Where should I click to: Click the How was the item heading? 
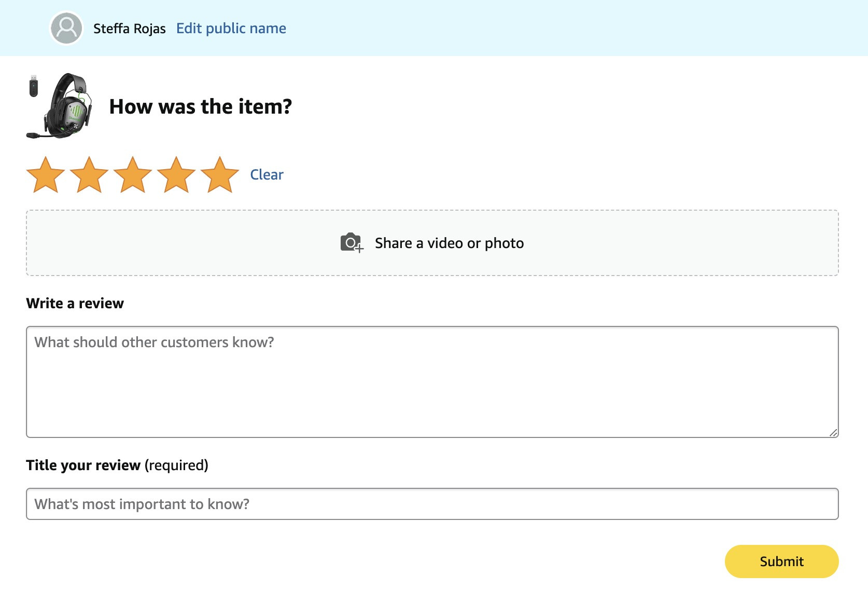click(201, 106)
